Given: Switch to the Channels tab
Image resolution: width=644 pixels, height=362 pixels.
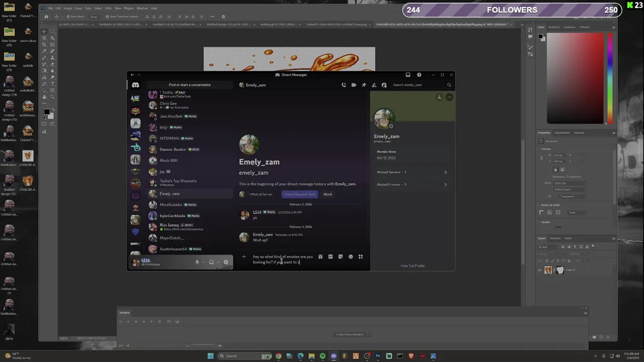Looking at the screenshot, I should 555,238.
